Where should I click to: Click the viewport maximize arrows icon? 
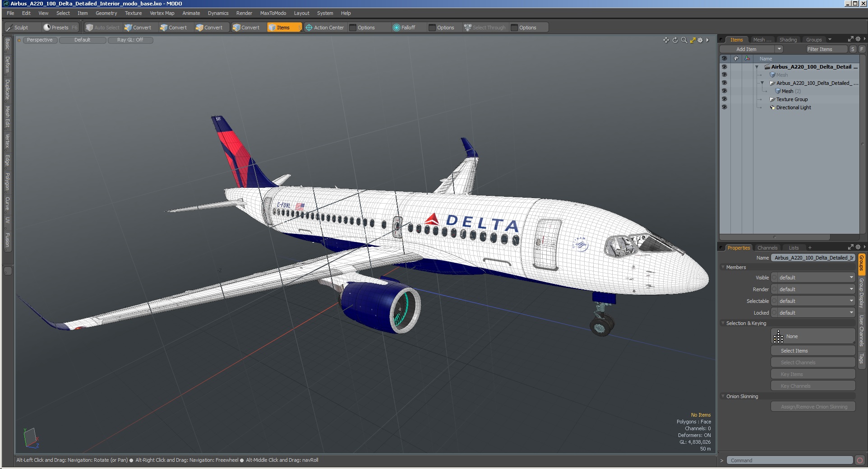pyautogui.click(x=693, y=40)
